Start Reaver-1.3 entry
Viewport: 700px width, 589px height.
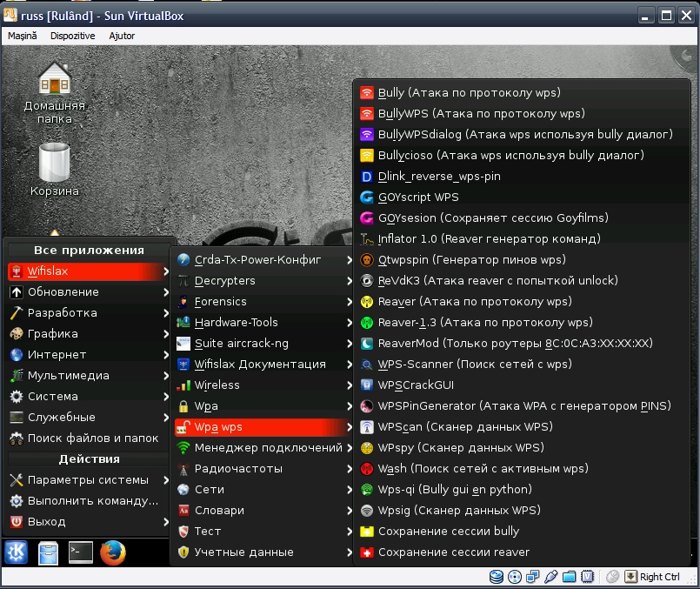(522, 323)
